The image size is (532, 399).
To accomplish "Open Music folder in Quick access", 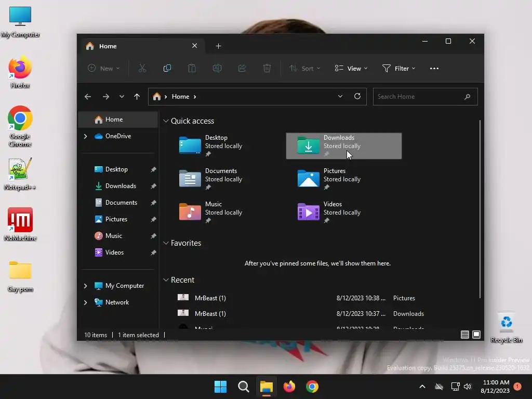I will [225, 212].
